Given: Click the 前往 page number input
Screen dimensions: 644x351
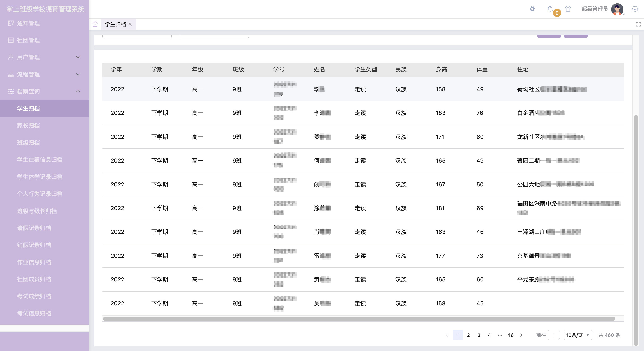Looking at the screenshot, I should (553, 335).
